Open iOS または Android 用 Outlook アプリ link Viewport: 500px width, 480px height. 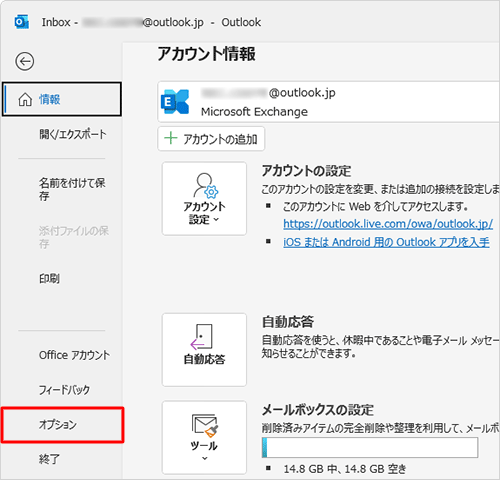click(x=386, y=242)
